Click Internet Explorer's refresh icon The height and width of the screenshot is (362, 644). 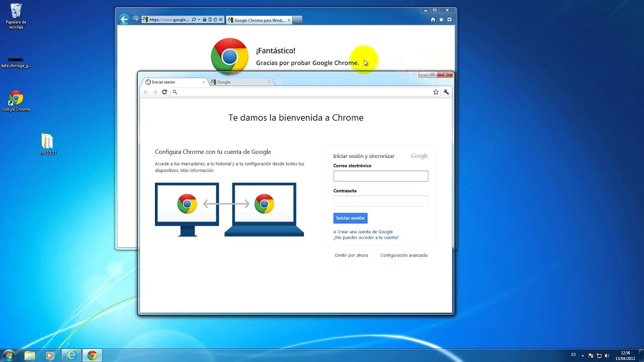point(215,20)
